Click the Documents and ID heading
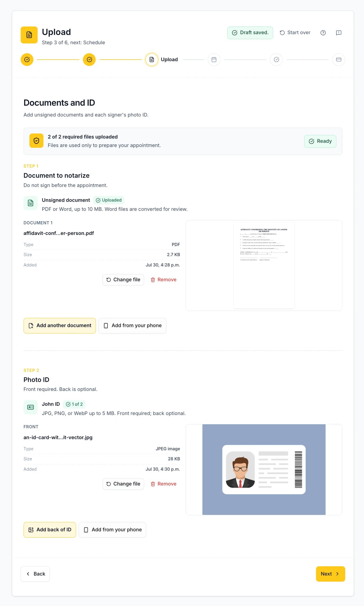Viewport: 364px width, 606px height. click(x=59, y=103)
